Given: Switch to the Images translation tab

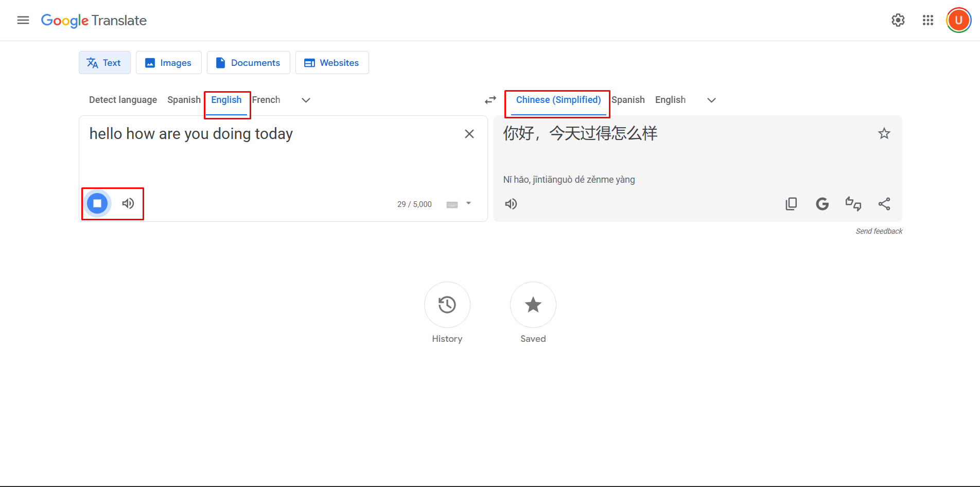Looking at the screenshot, I should [168, 62].
